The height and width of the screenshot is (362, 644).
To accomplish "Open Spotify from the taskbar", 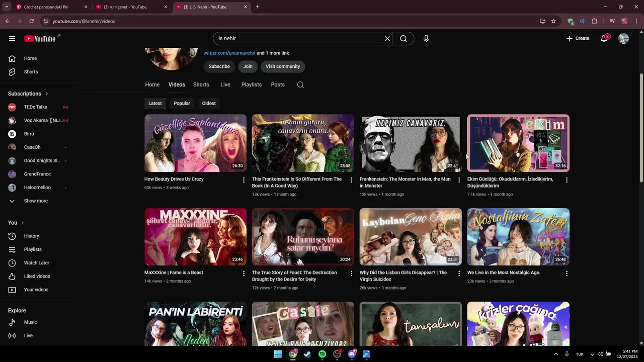I will tap(323, 354).
